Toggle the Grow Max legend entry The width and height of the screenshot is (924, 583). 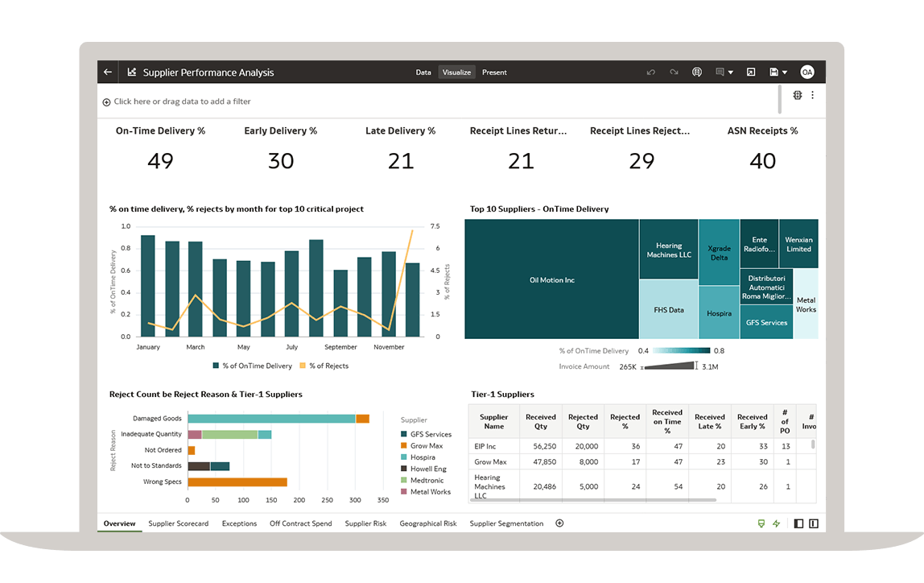pyautogui.click(x=426, y=445)
